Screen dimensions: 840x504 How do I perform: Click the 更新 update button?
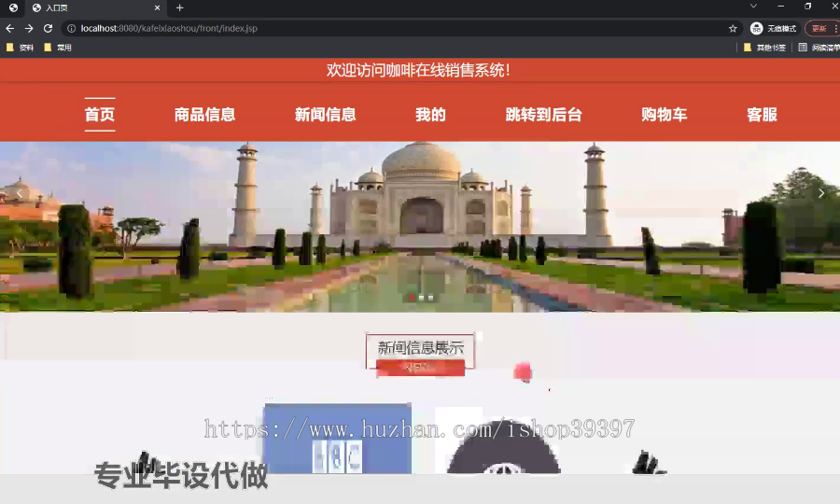point(821,28)
